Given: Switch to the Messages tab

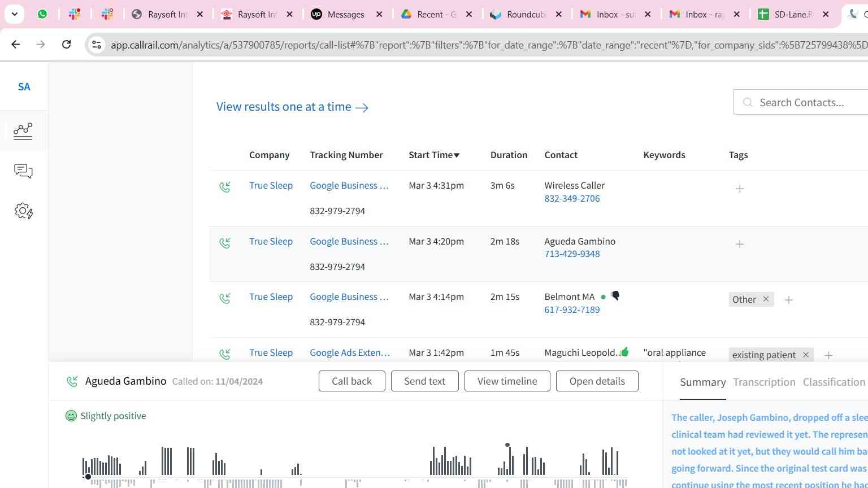Looking at the screenshot, I should tap(347, 14).
